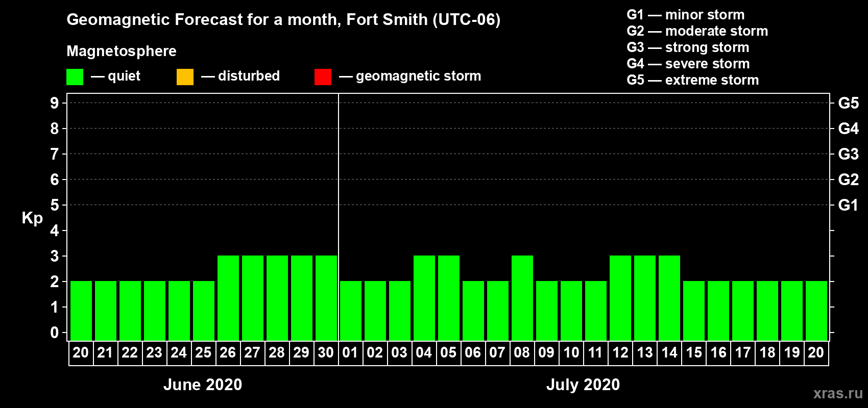Click the July 01 date cell
Image resolution: width=868 pixels, height=408 pixels.
[x=350, y=353]
